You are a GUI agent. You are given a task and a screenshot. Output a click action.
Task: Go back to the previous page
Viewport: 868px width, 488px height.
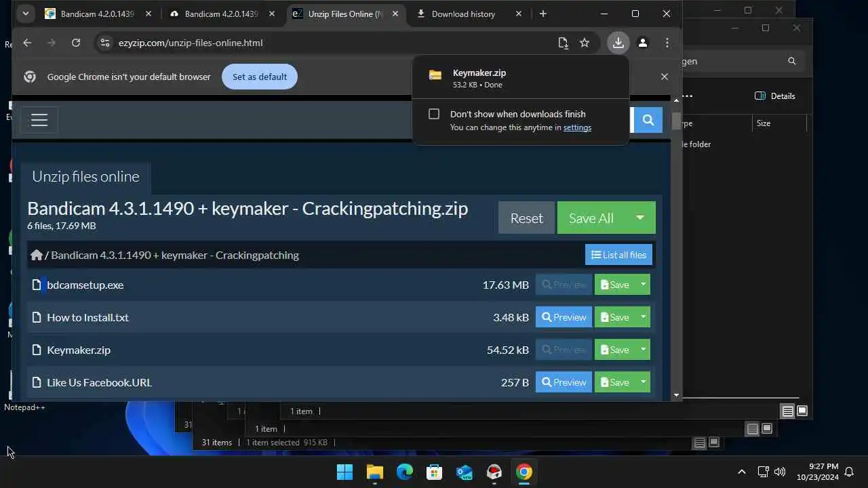(27, 43)
